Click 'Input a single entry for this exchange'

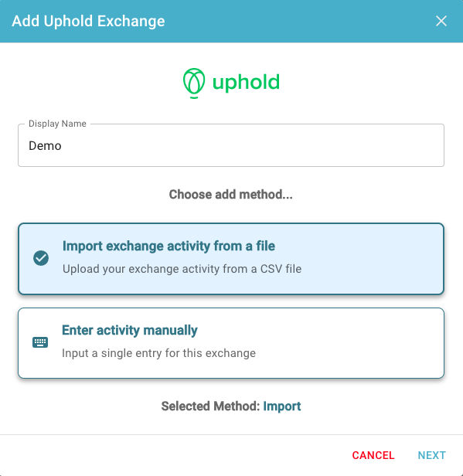click(158, 353)
